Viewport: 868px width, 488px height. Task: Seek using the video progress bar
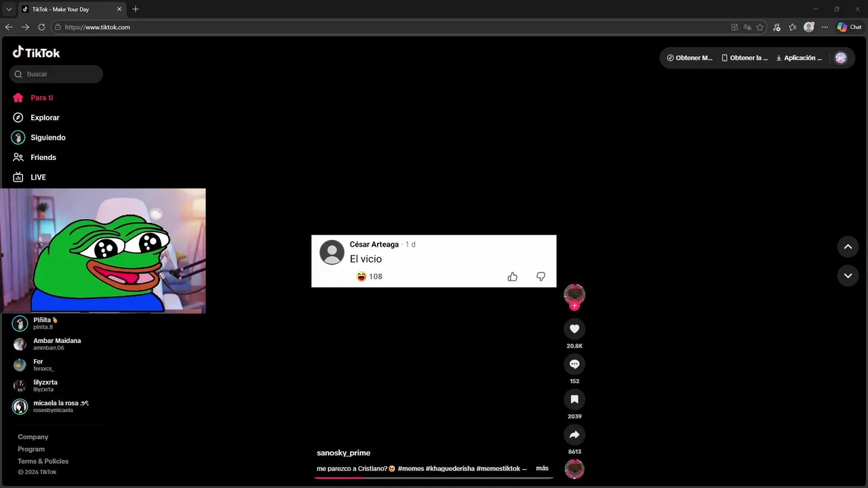434,478
